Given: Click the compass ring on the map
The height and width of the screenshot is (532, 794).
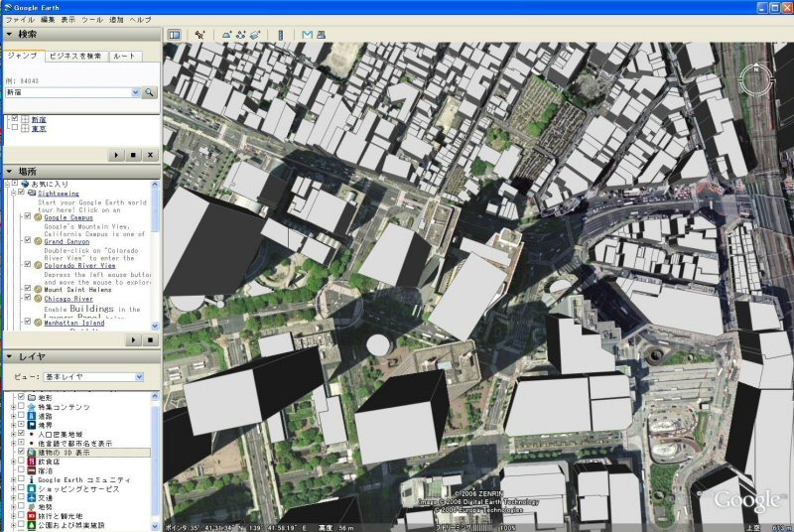Looking at the screenshot, I should [755, 80].
